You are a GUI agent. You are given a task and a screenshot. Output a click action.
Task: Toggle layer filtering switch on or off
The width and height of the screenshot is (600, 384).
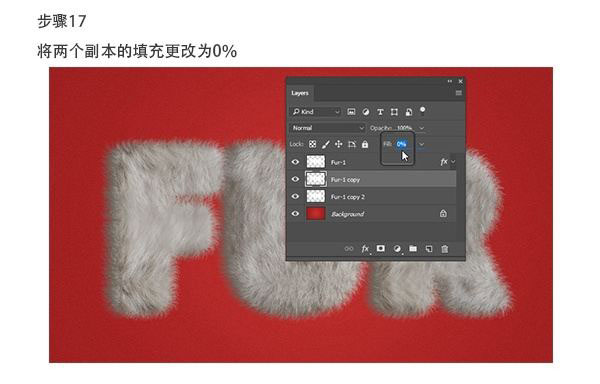coord(422,111)
